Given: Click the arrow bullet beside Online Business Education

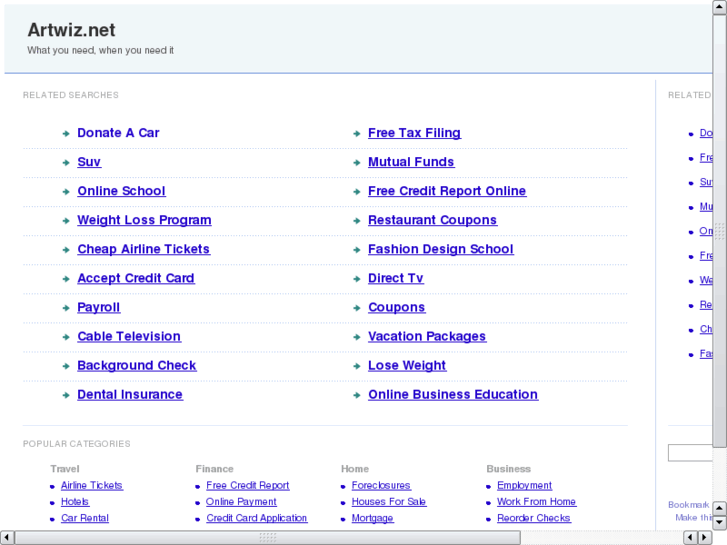Looking at the screenshot, I should (x=356, y=395).
